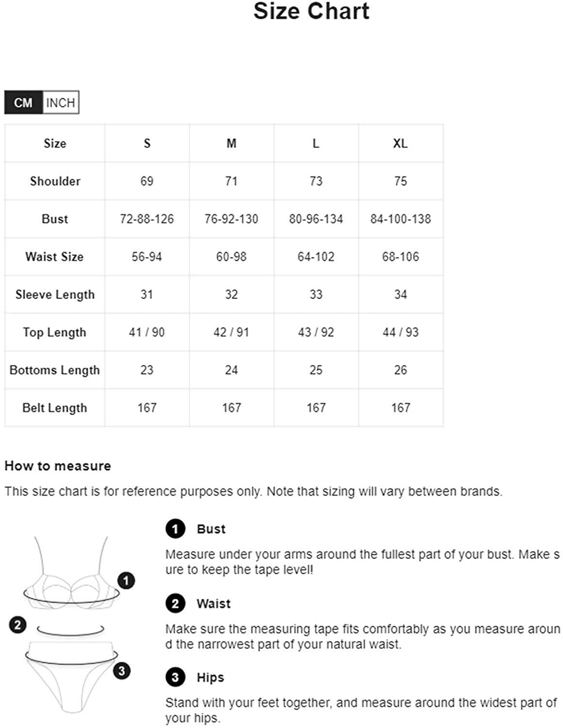
Task: Click the How to measure heading
Action: click(x=58, y=466)
